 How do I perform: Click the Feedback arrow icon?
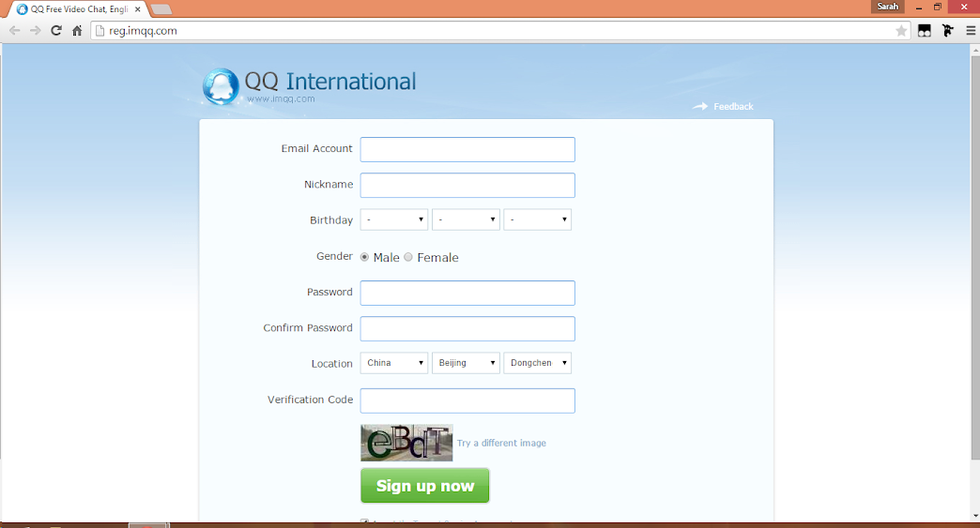pos(700,107)
